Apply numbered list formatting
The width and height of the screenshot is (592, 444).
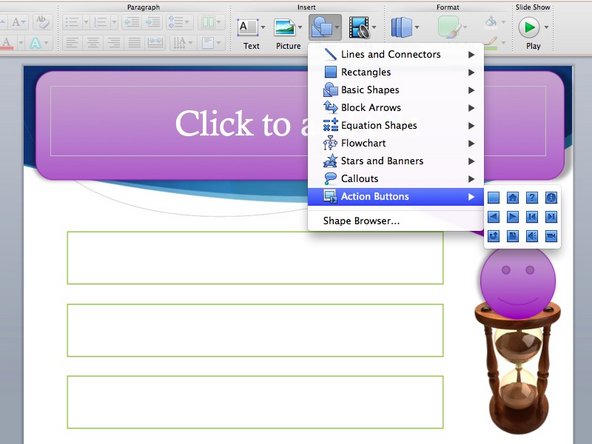click(x=100, y=22)
